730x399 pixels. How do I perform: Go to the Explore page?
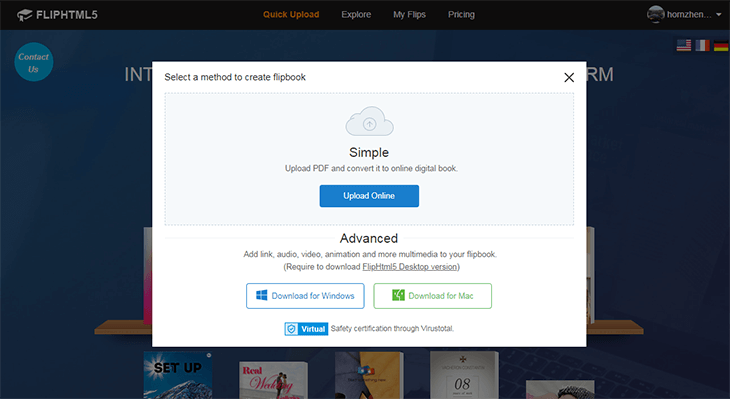[x=356, y=14]
